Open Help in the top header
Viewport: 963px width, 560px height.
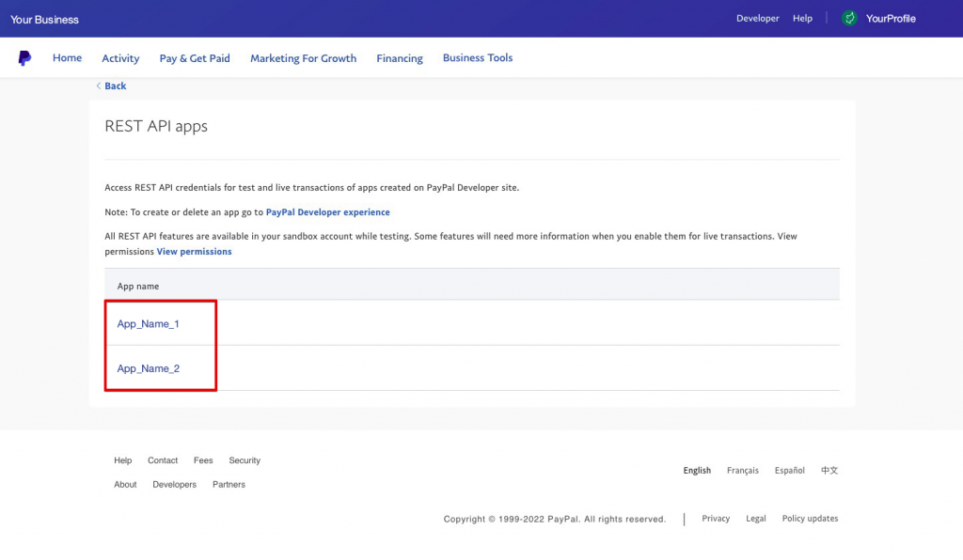click(x=802, y=19)
